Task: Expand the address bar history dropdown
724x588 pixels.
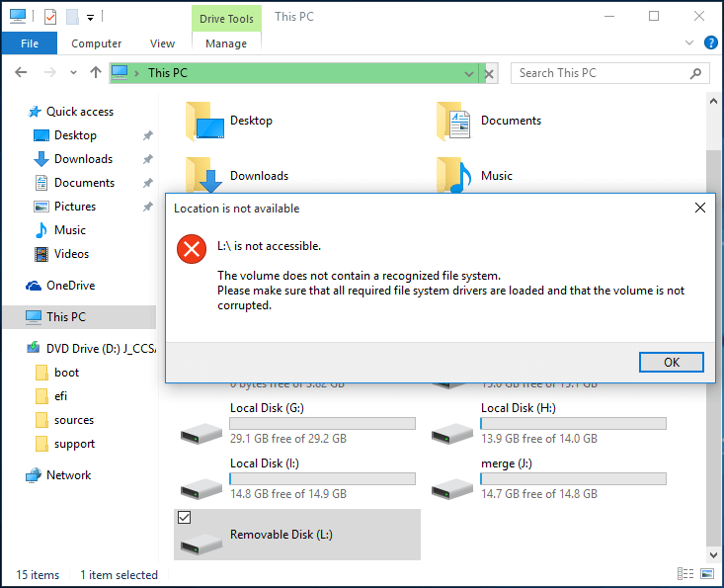Action: click(469, 73)
